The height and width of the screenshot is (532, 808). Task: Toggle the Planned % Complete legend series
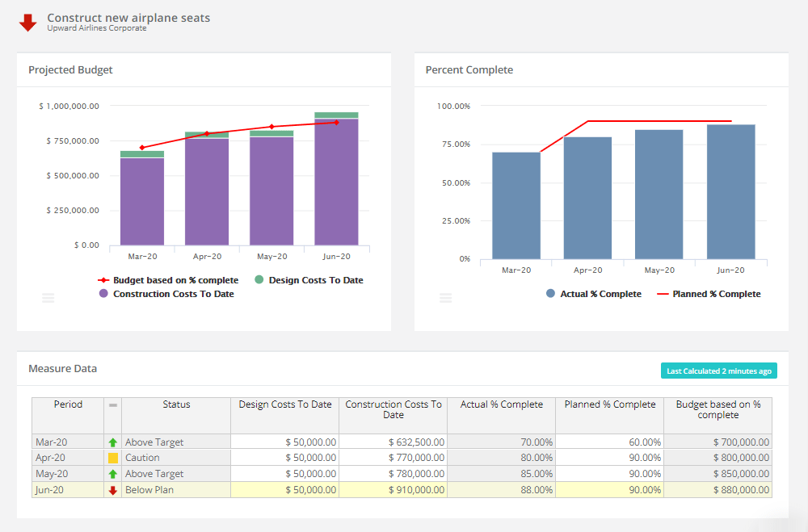pos(711,294)
